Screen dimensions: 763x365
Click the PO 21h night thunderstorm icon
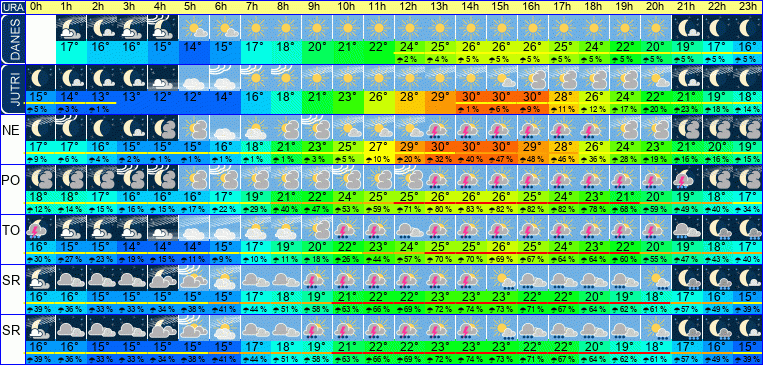687,178
